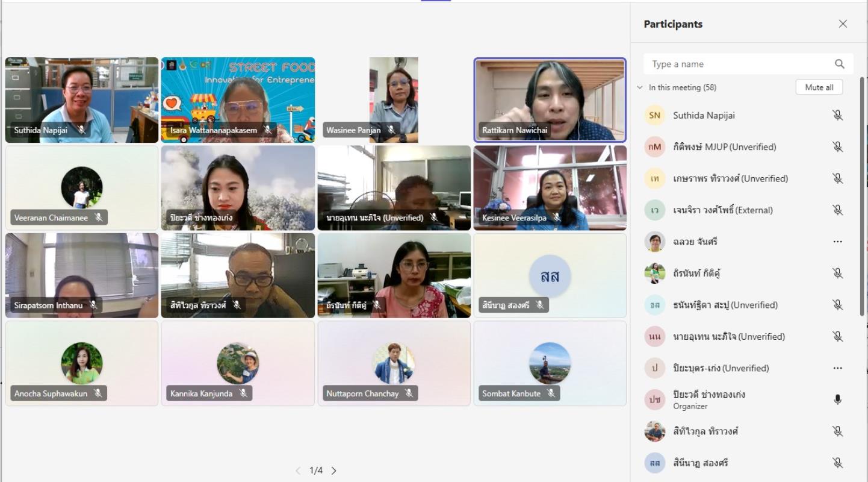Click the SN avatar for Suthida Napijai
This screenshot has width=868, height=482.
[x=654, y=115]
